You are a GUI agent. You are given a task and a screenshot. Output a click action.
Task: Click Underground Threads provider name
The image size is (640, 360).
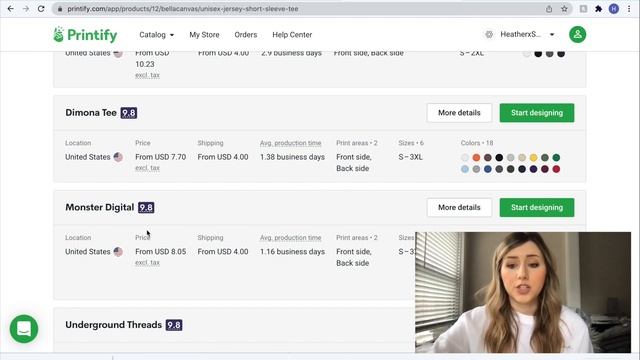[113, 325]
